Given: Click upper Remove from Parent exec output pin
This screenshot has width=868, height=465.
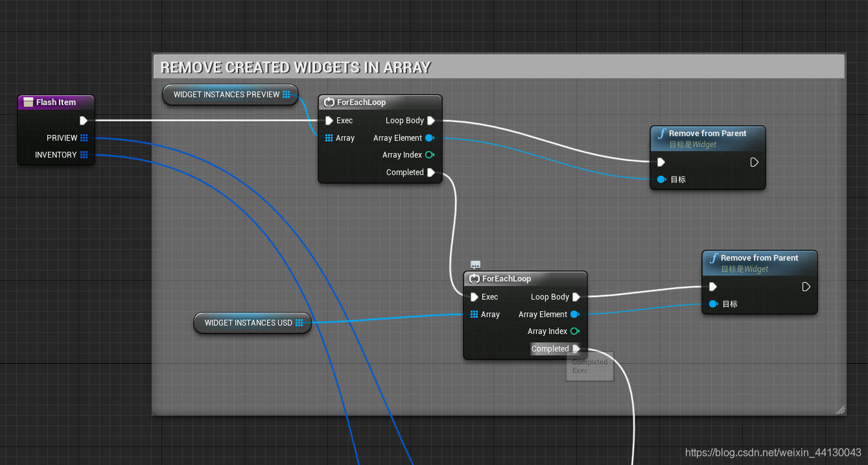Looking at the screenshot, I should point(755,162).
